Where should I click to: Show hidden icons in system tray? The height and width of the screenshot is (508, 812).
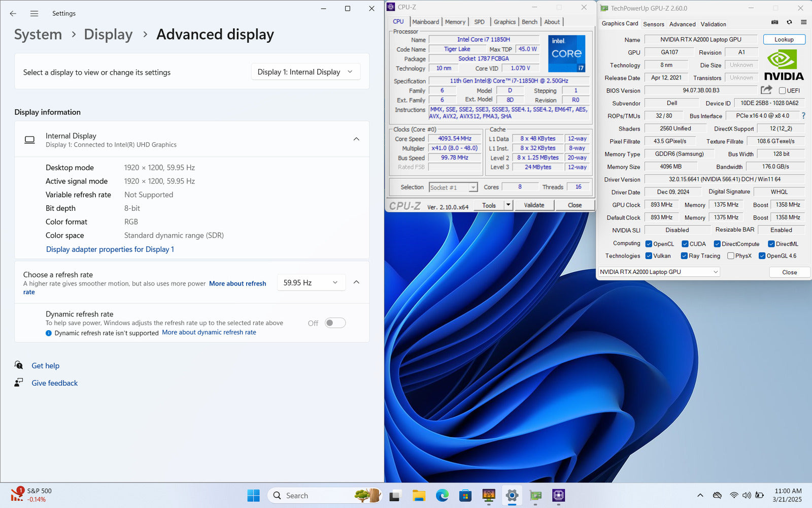700,495
